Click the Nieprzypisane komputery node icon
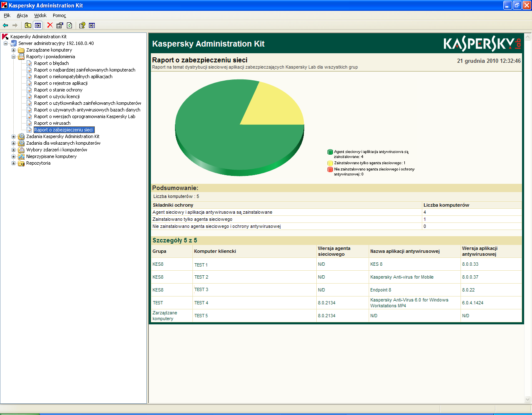This screenshot has height=415, width=532. pos(21,156)
